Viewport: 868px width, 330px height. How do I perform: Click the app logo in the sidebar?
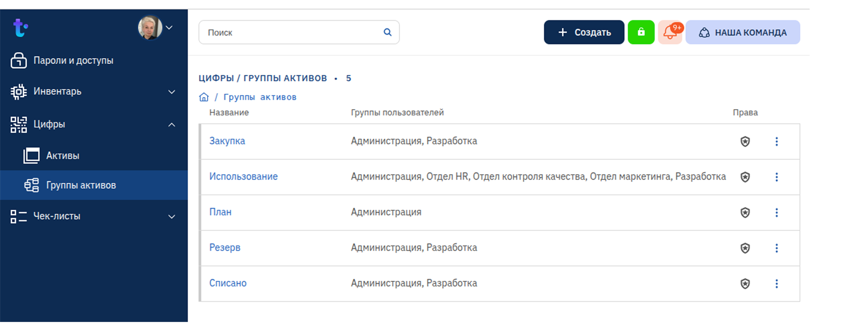point(20,27)
